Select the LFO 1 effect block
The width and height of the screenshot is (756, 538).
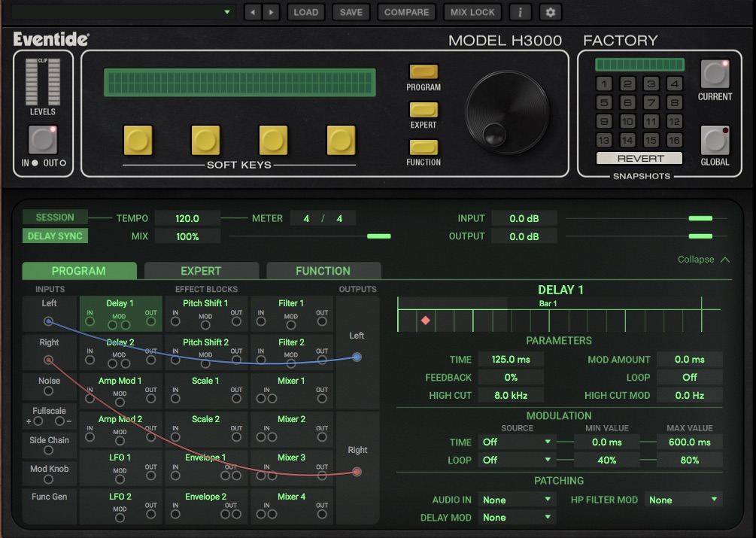120,467
